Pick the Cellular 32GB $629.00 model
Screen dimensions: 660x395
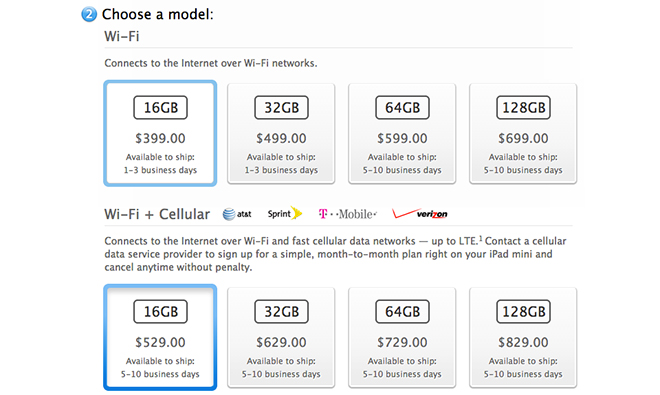tap(281, 337)
